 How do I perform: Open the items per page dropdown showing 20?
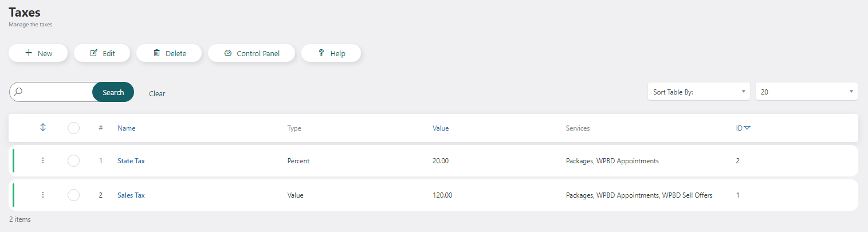coord(807,92)
